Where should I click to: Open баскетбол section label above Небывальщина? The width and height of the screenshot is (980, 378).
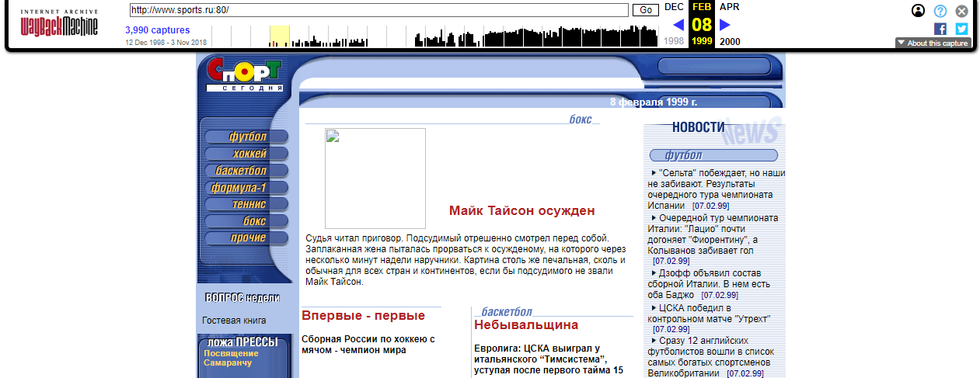507,311
